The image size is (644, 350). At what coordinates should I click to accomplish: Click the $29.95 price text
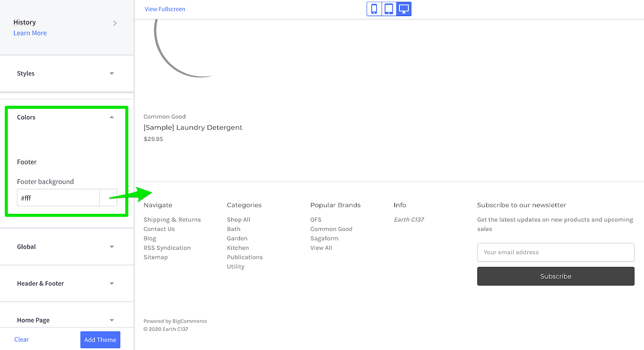(153, 139)
